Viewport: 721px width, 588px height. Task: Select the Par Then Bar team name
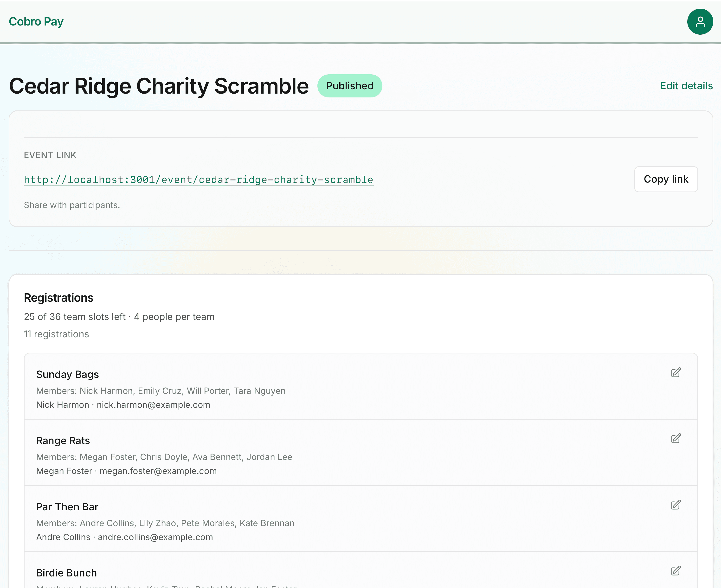point(67,507)
